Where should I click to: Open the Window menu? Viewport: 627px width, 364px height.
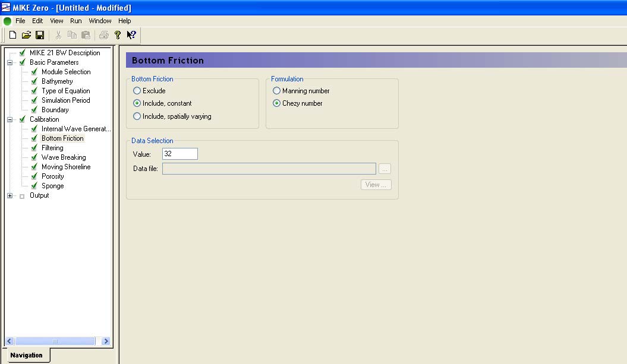click(100, 21)
